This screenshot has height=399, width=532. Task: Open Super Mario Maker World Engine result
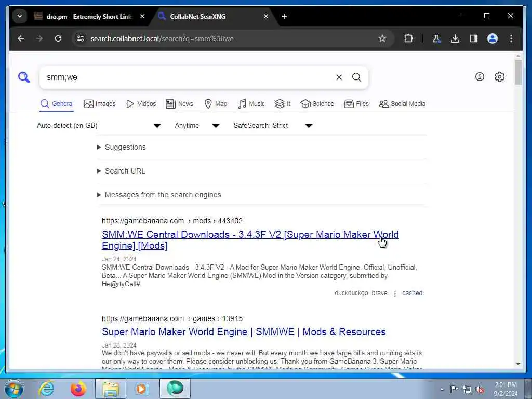(x=244, y=331)
